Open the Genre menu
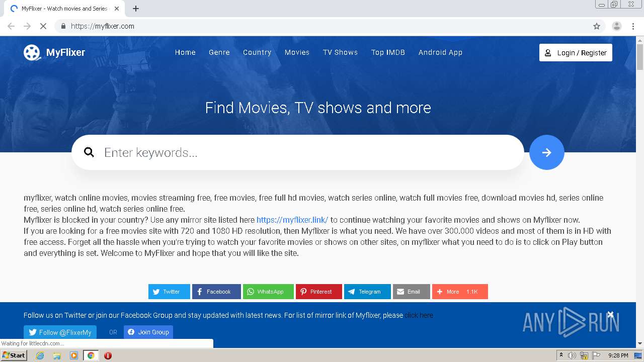Viewport: 644px width, 362px height. coord(219,52)
